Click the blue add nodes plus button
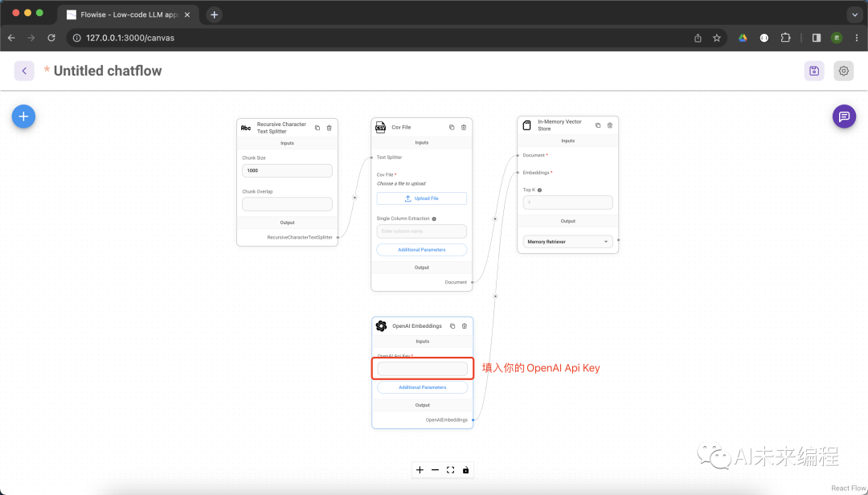The image size is (868, 495). [24, 117]
